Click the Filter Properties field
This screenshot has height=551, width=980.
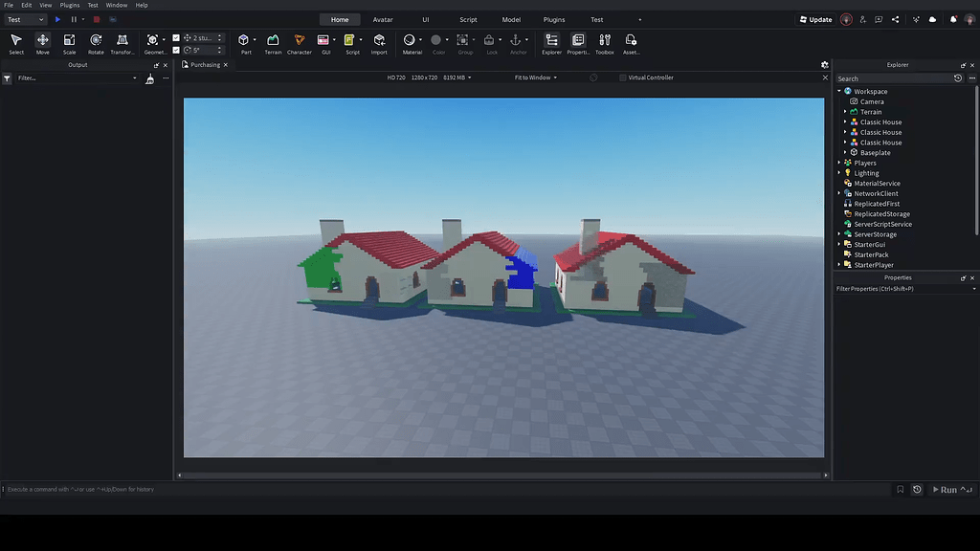pyautogui.click(x=905, y=289)
